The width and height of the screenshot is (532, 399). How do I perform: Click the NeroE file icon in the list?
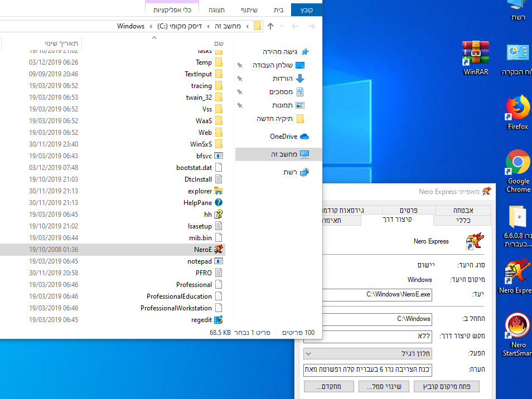(219, 249)
